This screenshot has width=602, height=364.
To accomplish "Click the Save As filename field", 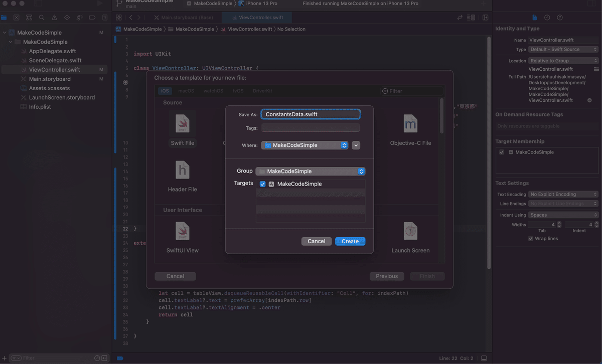I will click(x=311, y=114).
